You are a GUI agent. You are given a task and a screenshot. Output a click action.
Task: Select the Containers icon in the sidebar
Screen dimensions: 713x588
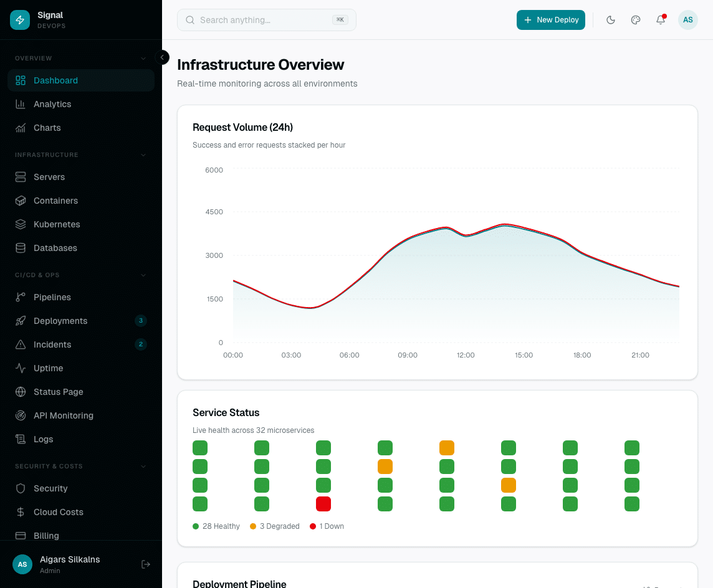20,201
